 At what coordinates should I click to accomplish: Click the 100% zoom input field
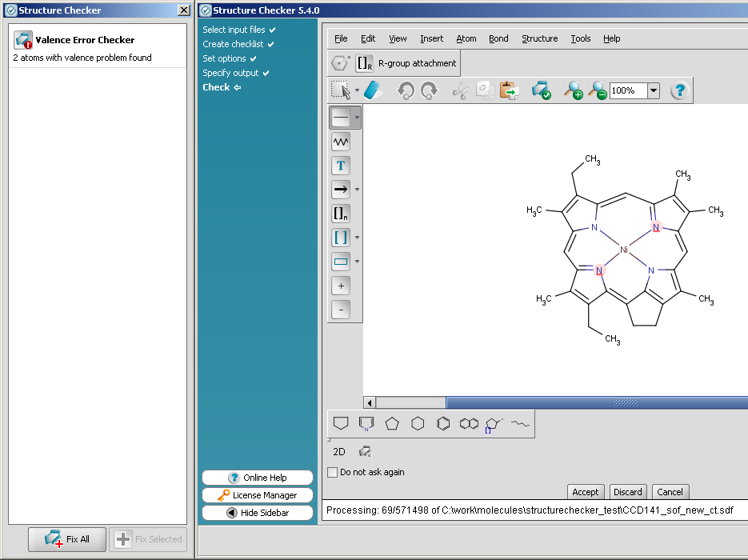[628, 90]
